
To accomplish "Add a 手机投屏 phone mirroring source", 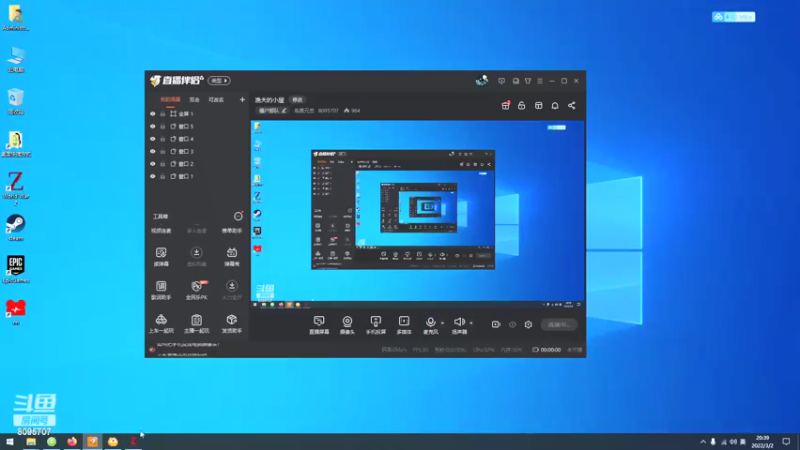I will coord(376,324).
